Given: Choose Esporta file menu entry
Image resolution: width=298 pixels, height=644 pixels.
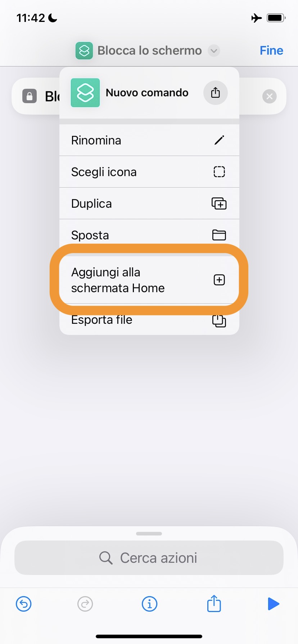Looking at the screenshot, I should [x=149, y=320].
